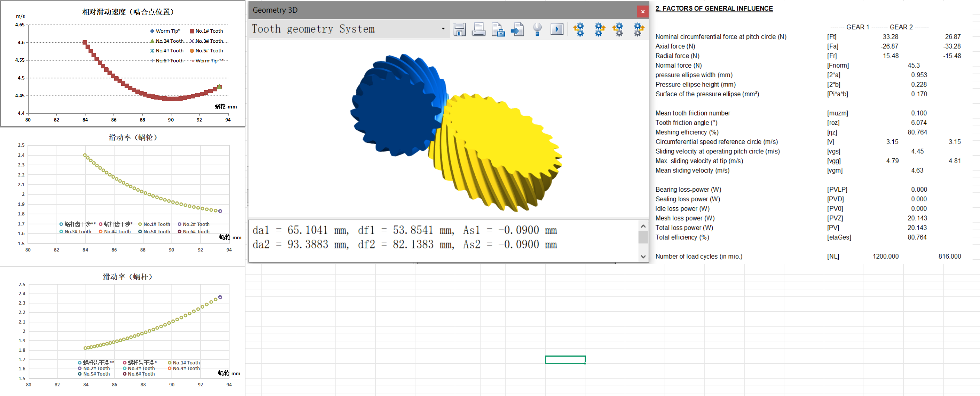The image size is (980, 396).
Task: Click Number of load cycles GEAR 1 value 1200.000
Action: pos(885,257)
